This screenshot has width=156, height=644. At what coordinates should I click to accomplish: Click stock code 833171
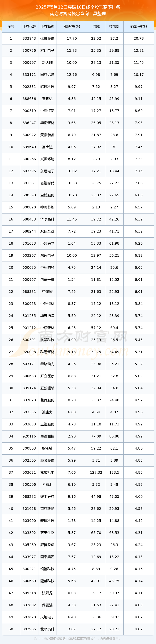click(x=29, y=74)
